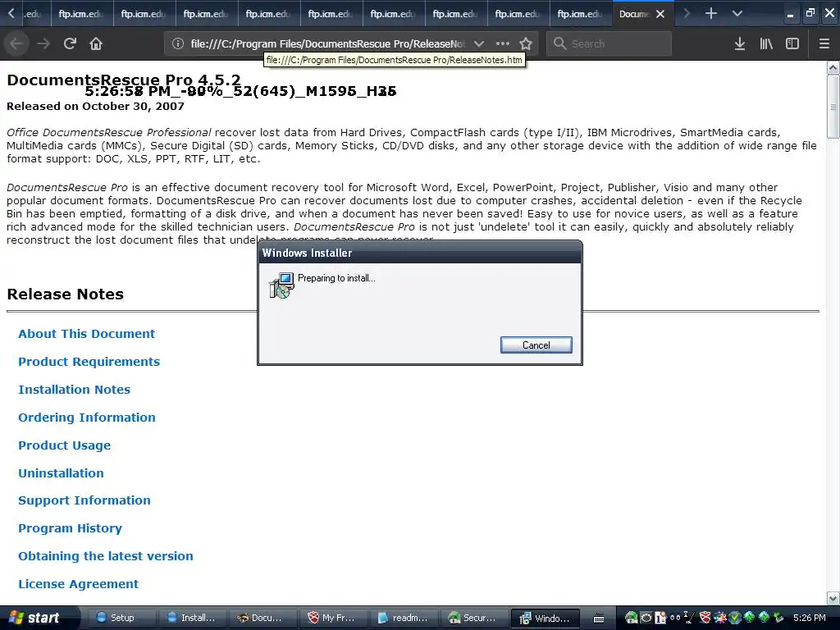840x630 pixels.
Task: Click the 5:26 PM taskbar clock
Action: coord(810,618)
